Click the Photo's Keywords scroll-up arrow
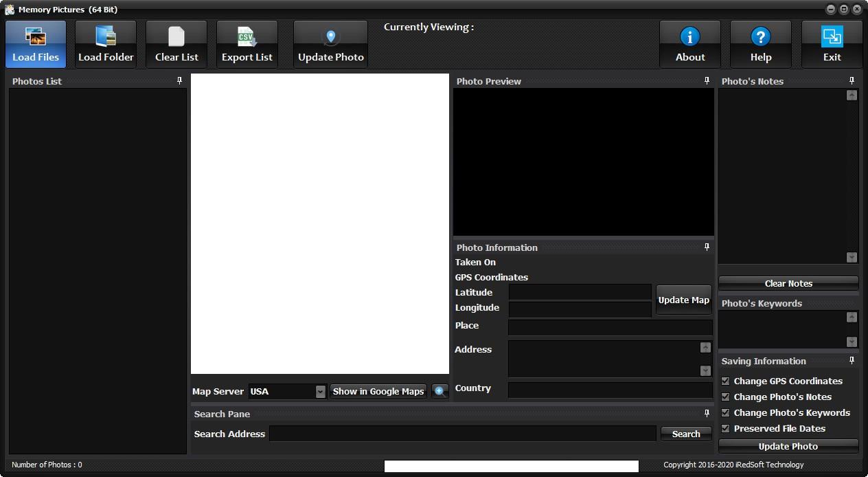The width and height of the screenshot is (868, 477). coord(852,317)
